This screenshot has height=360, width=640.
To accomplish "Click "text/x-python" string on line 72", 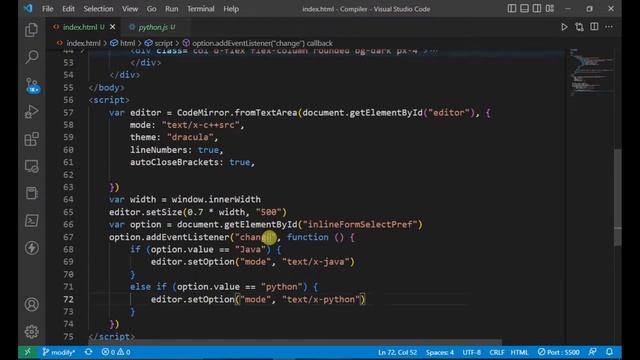I will point(321,300).
